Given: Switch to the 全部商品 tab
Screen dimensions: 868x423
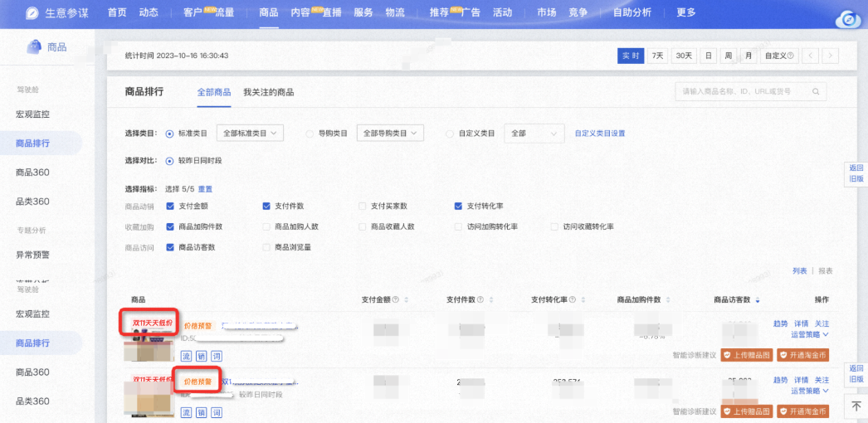Looking at the screenshot, I should click(x=213, y=92).
